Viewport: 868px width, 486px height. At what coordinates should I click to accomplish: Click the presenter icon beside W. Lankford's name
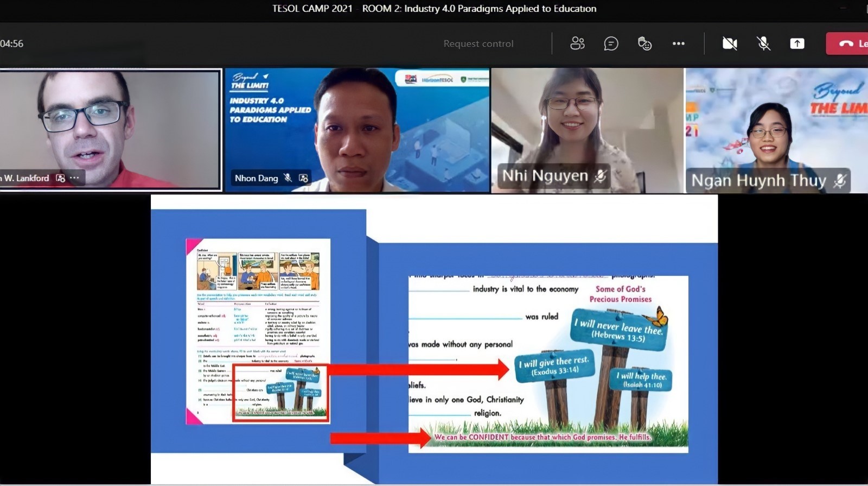pos(60,178)
